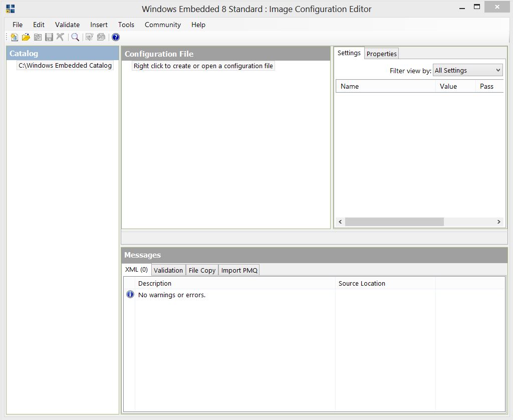513x420 pixels.
Task: Click the application icon in the title bar
Action: pyautogui.click(x=11, y=9)
